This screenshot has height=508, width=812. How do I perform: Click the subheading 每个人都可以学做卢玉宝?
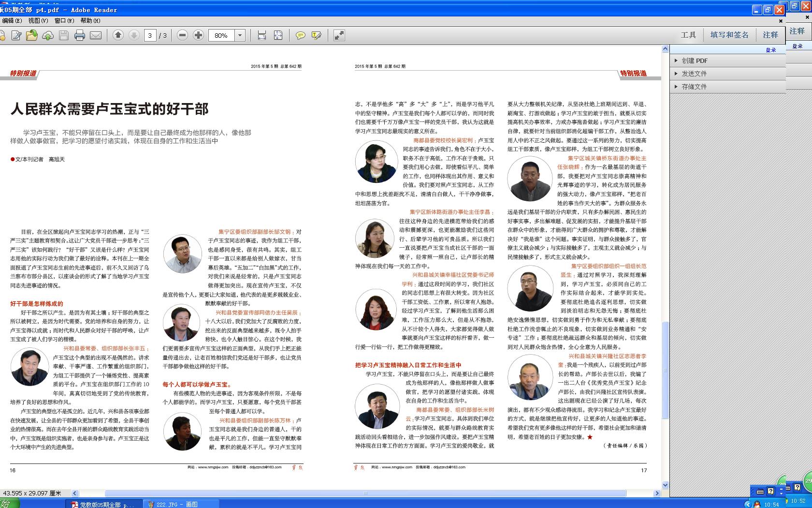[197, 385]
